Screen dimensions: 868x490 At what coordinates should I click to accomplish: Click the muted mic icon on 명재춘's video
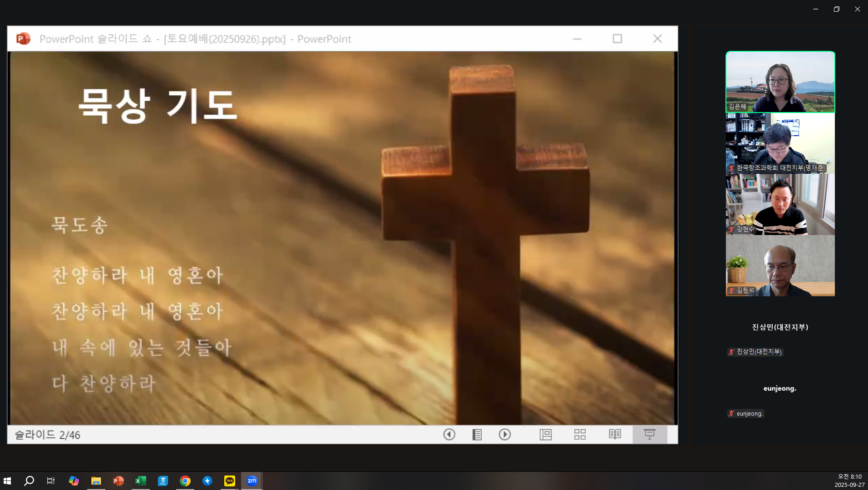point(731,168)
